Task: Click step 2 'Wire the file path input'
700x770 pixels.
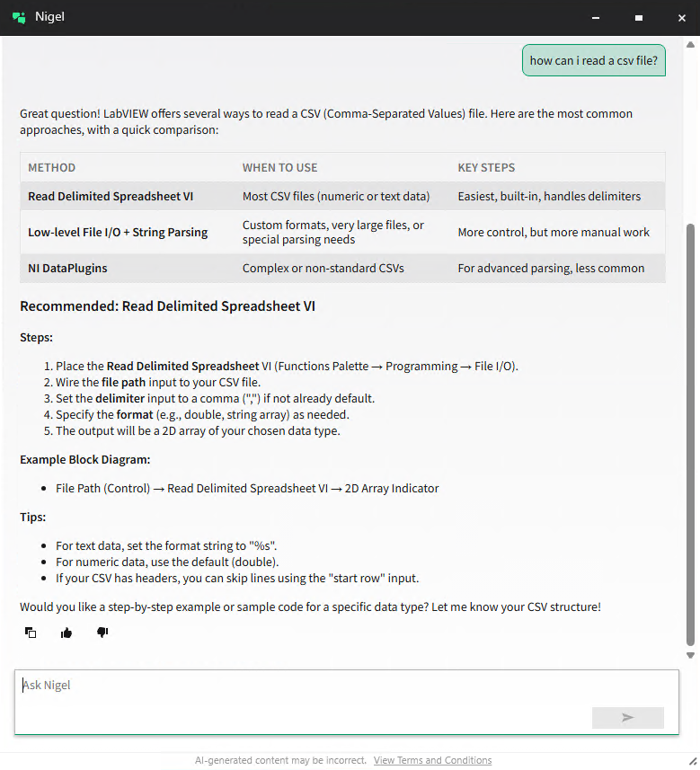Action: tap(158, 382)
